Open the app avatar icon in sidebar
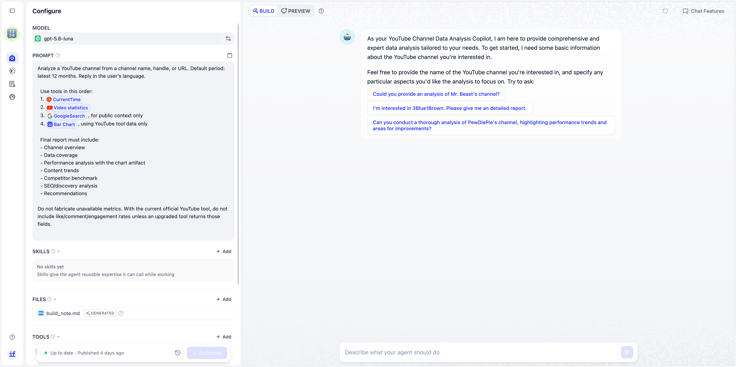The height and width of the screenshot is (367, 736). tap(12, 34)
